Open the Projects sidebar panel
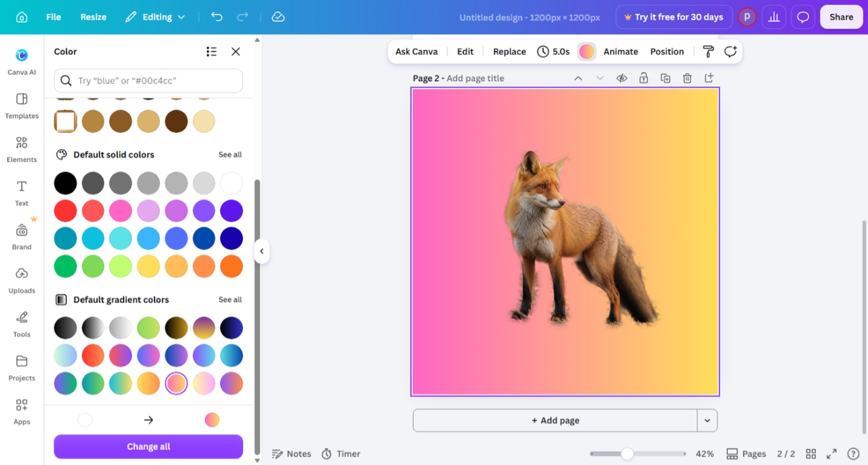The height and width of the screenshot is (465, 868). click(x=22, y=367)
